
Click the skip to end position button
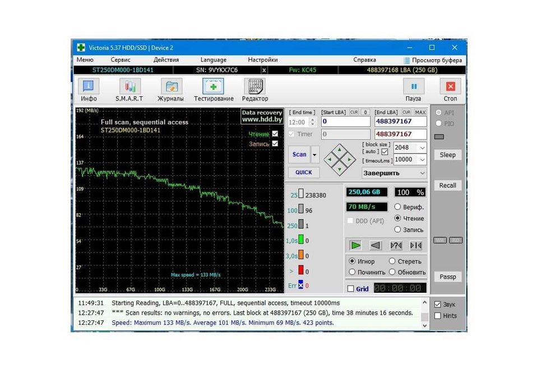pyautogui.click(x=416, y=245)
